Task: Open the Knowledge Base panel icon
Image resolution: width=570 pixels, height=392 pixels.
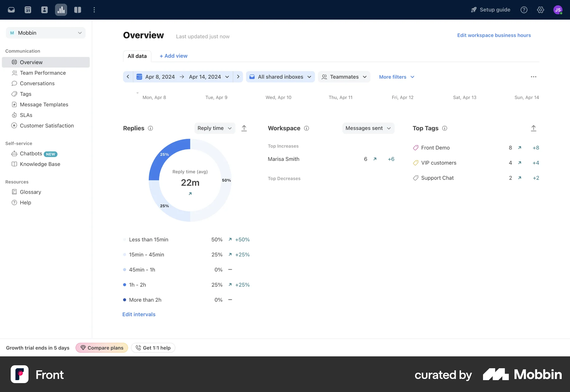Action: pyautogui.click(x=77, y=10)
